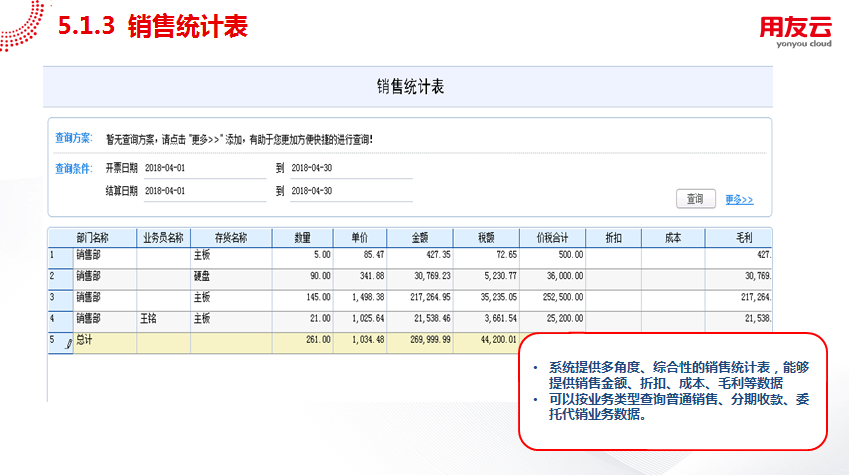
Task: Click the 用友云 yonyou cloud logo
Action: click(x=795, y=31)
